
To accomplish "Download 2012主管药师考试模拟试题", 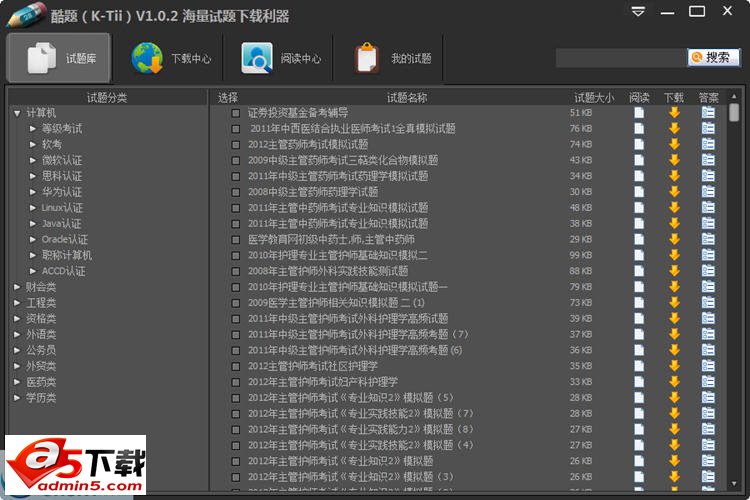I will (674, 144).
